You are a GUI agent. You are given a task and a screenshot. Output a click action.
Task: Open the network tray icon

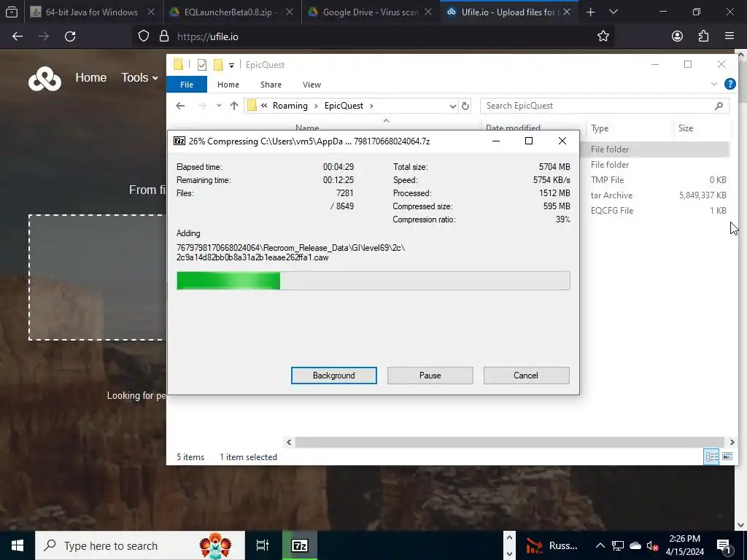618,545
